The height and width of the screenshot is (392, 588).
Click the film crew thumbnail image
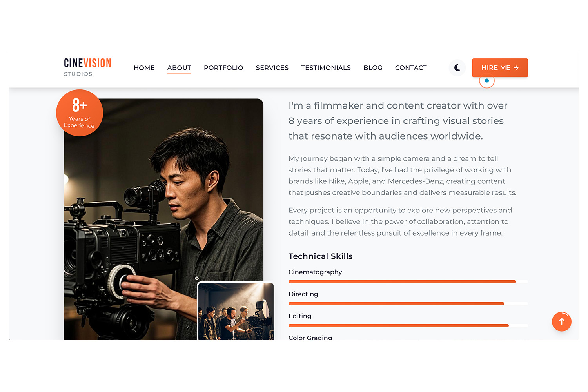pos(236,311)
